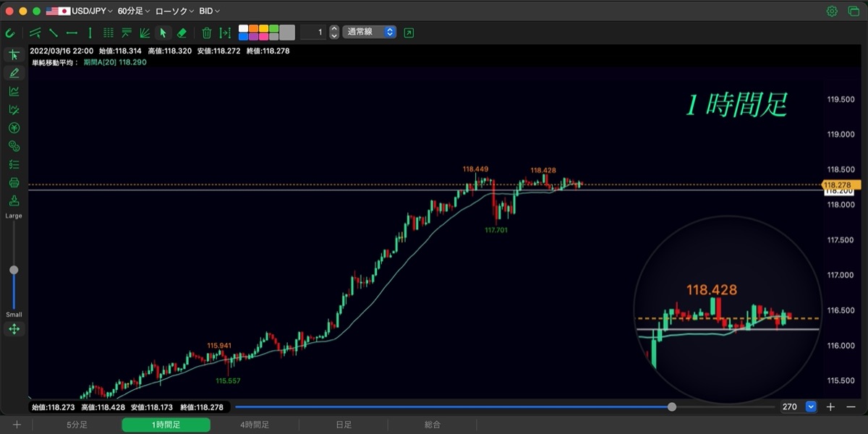This screenshot has height=434, width=868.
Task: Switch to the 日足 tab
Action: click(x=344, y=425)
